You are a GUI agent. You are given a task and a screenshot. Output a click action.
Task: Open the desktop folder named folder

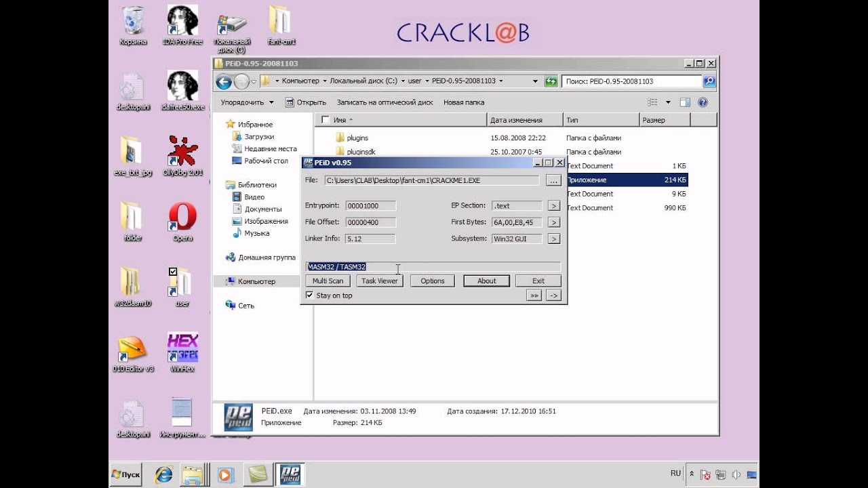(x=133, y=222)
